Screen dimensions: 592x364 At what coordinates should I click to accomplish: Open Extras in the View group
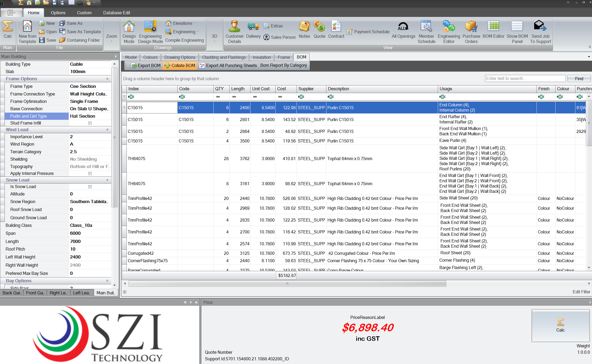click(x=273, y=26)
